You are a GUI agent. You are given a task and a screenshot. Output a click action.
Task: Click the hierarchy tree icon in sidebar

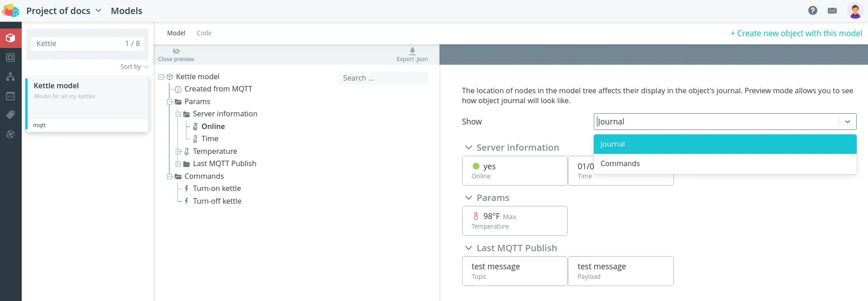(10, 76)
